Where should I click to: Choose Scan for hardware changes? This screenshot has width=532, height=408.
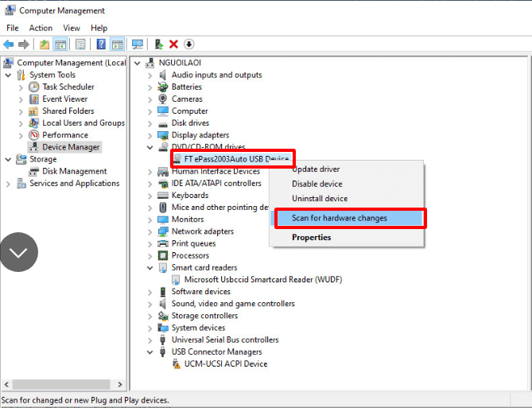[347, 218]
